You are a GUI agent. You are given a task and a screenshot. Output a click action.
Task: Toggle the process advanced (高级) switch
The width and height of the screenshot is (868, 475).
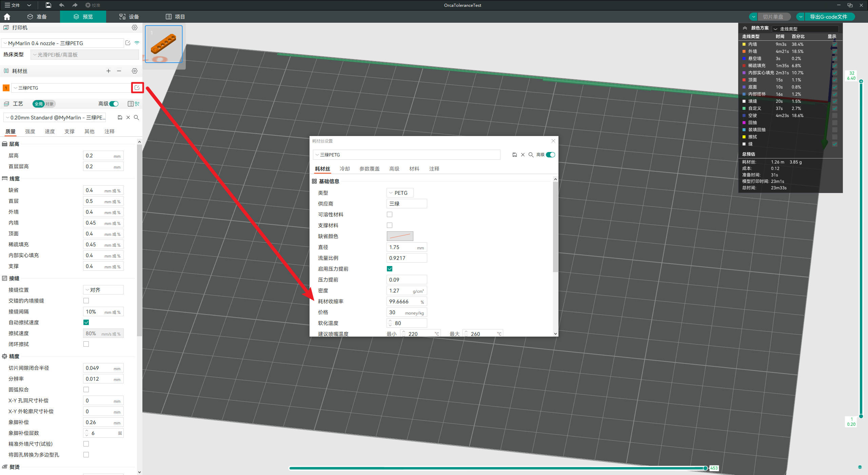pos(114,104)
